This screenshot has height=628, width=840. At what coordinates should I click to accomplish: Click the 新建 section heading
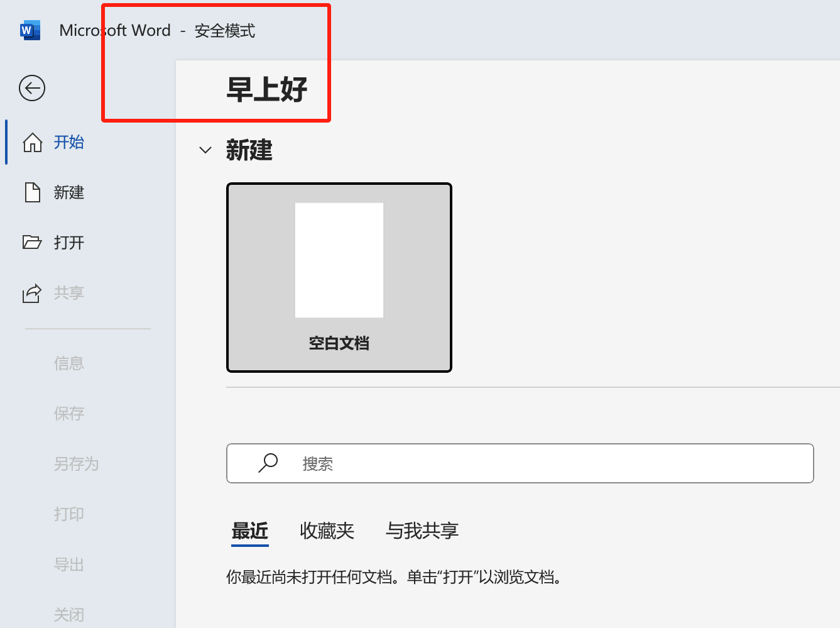(249, 150)
